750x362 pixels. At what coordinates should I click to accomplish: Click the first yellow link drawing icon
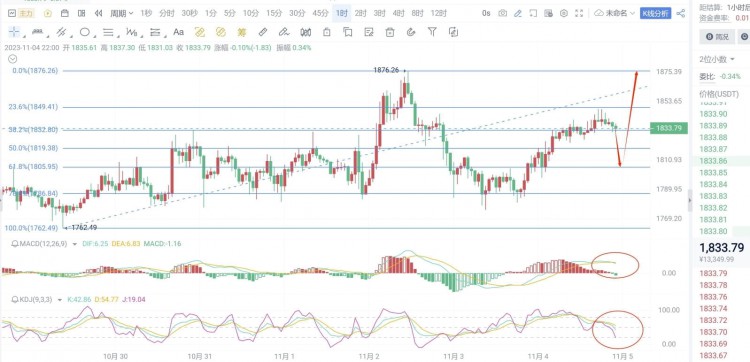click(199, 32)
